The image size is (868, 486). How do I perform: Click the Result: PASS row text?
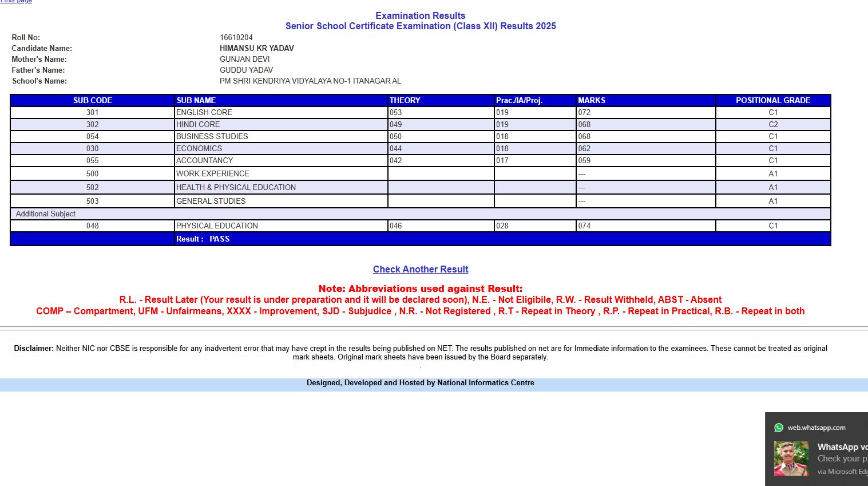click(203, 239)
